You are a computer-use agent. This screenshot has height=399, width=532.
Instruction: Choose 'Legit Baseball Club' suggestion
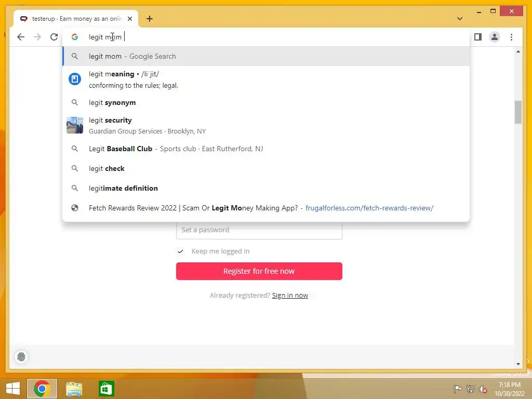[x=267, y=149]
